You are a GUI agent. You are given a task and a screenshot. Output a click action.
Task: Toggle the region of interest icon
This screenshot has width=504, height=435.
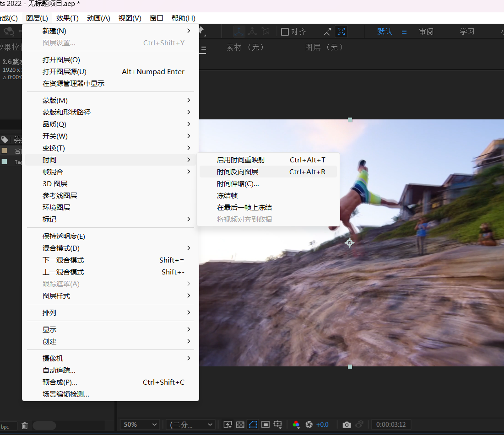(266, 424)
